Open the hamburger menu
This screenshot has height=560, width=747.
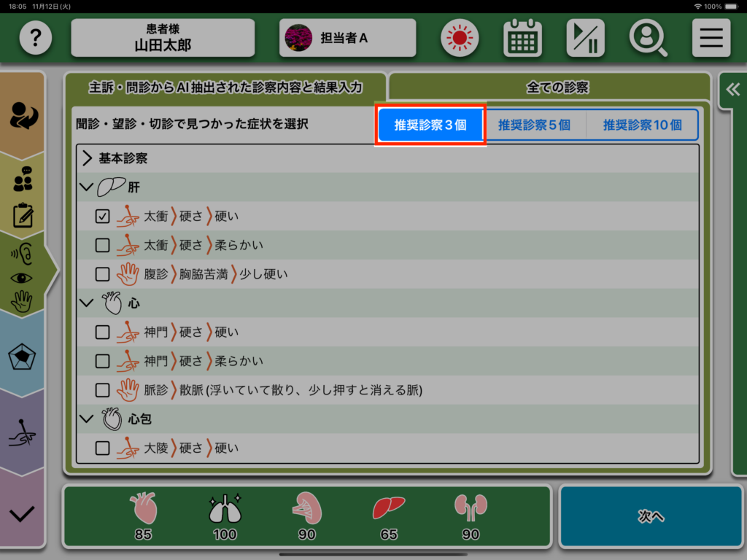click(x=711, y=38)
